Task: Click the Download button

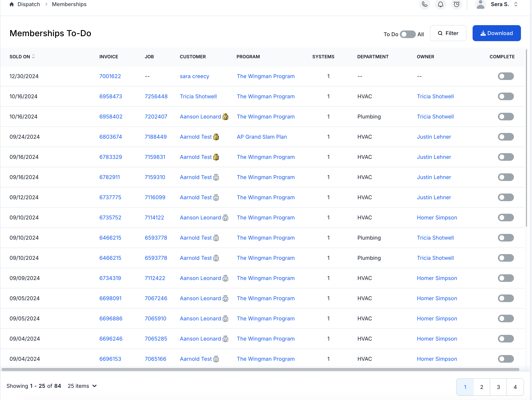Action: tap(496, 33)
